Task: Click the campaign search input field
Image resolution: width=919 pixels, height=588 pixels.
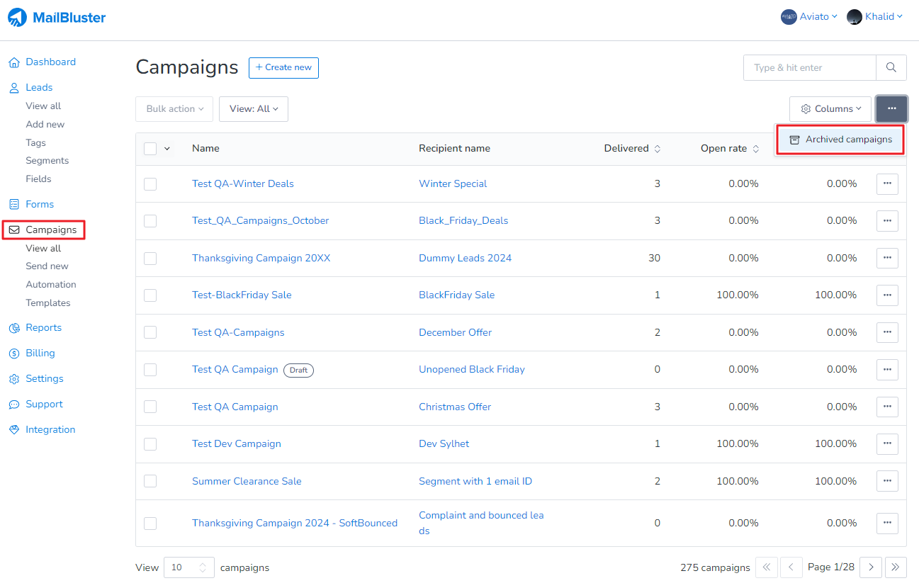Action: pyautogui.click(x=809, y=68)
